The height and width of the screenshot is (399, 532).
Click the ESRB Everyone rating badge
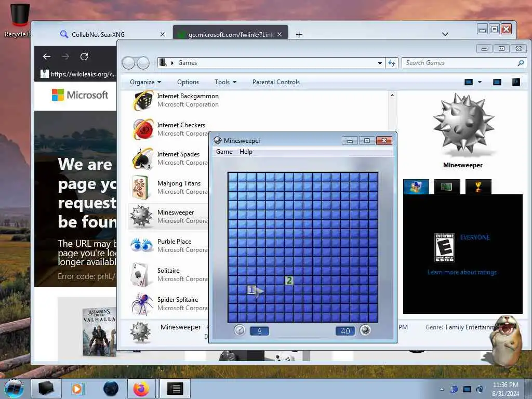point(445,247)
